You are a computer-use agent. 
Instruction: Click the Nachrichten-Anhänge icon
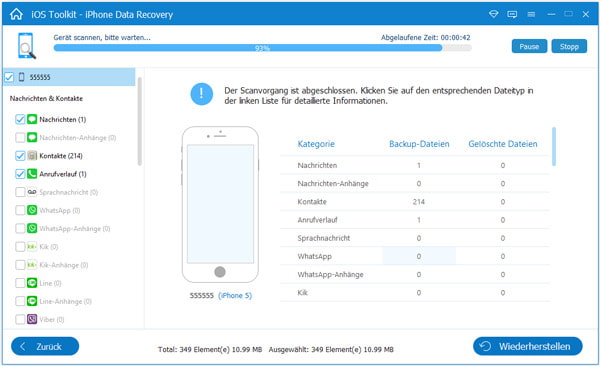coord(32,137)
